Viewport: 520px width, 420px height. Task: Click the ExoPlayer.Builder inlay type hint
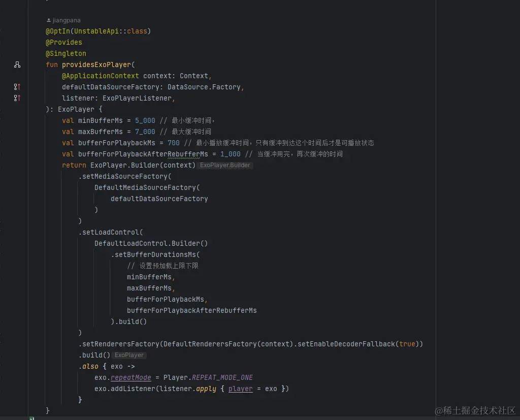click(x=225, y=165)
